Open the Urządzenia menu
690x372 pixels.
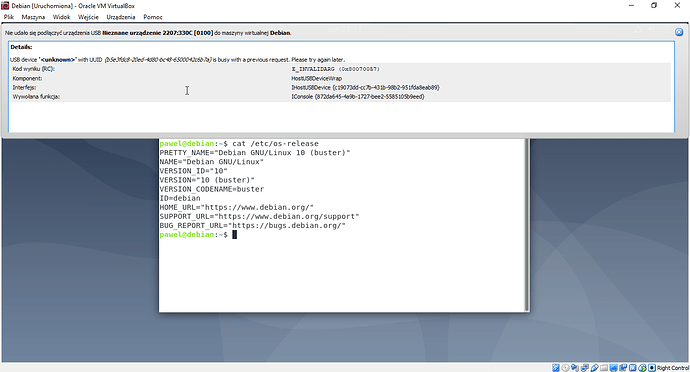tap(121, 17)
